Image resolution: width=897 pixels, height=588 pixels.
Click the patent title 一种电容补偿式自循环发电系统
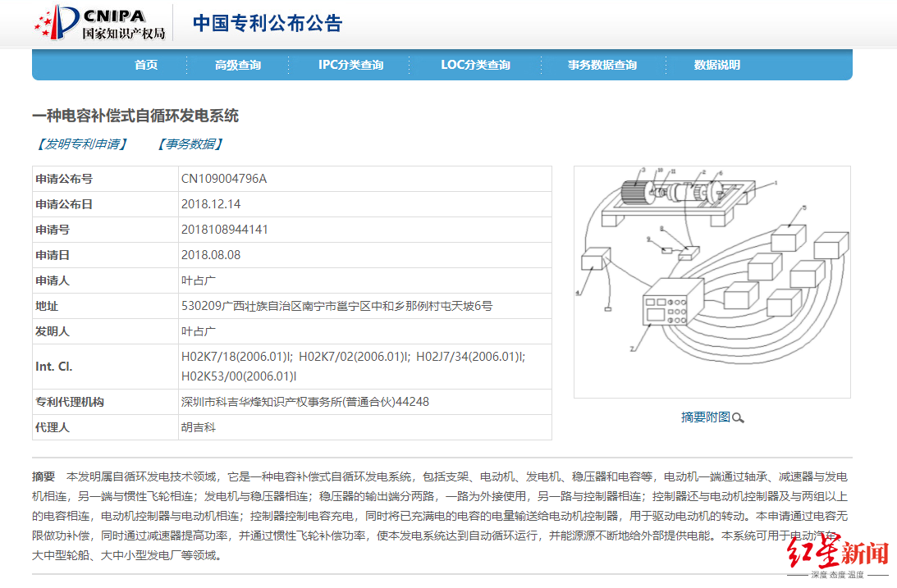point(135,116)
